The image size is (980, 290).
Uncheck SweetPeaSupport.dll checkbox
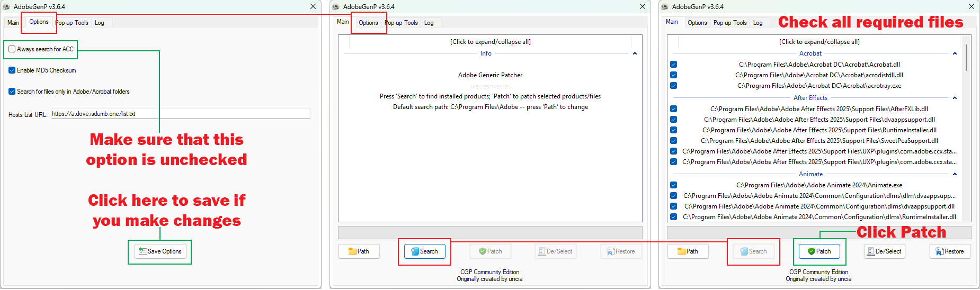click(x=673, y=141)
